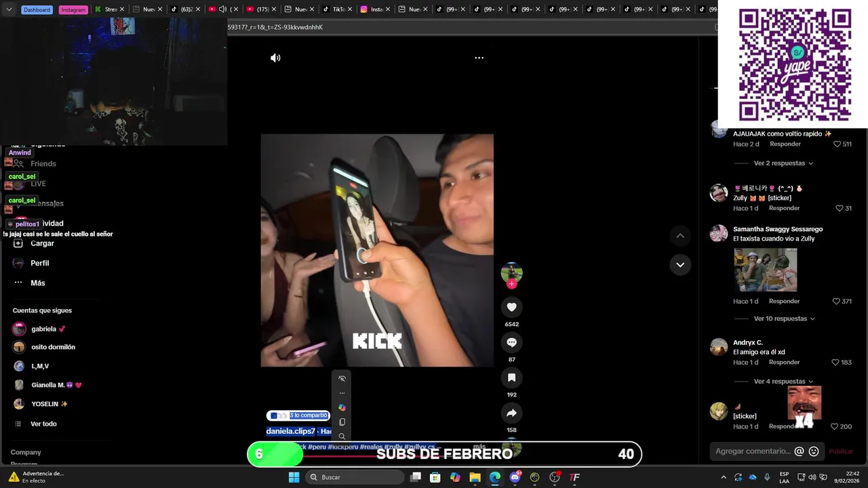Follow the creator with the red plus badge

tap(511, 284)
